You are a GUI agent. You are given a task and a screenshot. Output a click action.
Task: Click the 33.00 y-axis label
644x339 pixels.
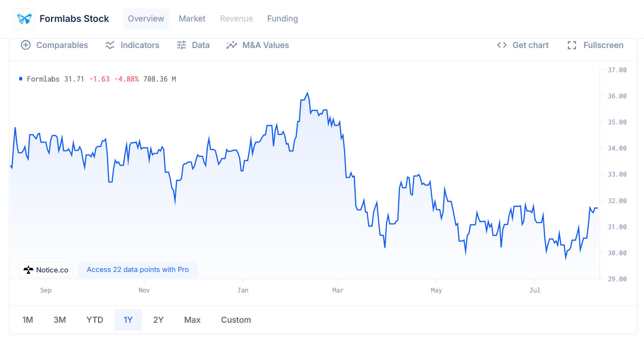tap(617, 175)
